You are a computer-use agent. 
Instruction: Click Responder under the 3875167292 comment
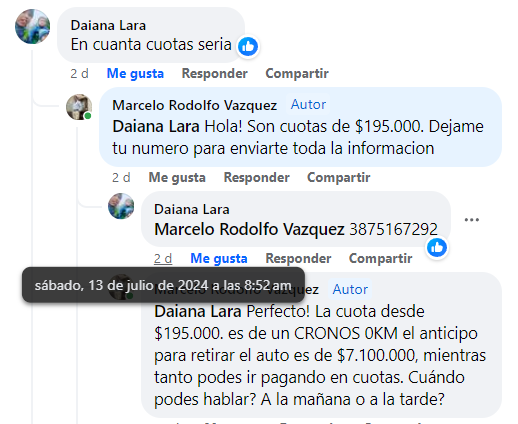click(298, 259)
